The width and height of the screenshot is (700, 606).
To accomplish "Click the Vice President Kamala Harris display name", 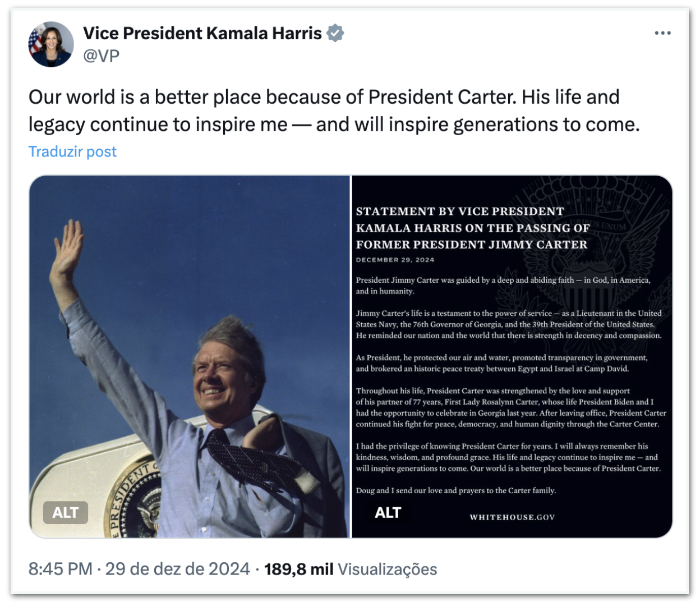I will coord(202,34).
